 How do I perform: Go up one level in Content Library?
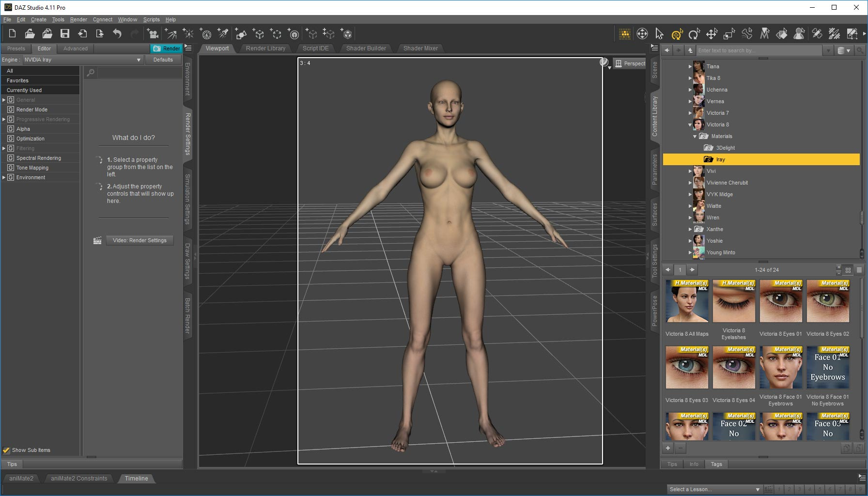[690, 50]
